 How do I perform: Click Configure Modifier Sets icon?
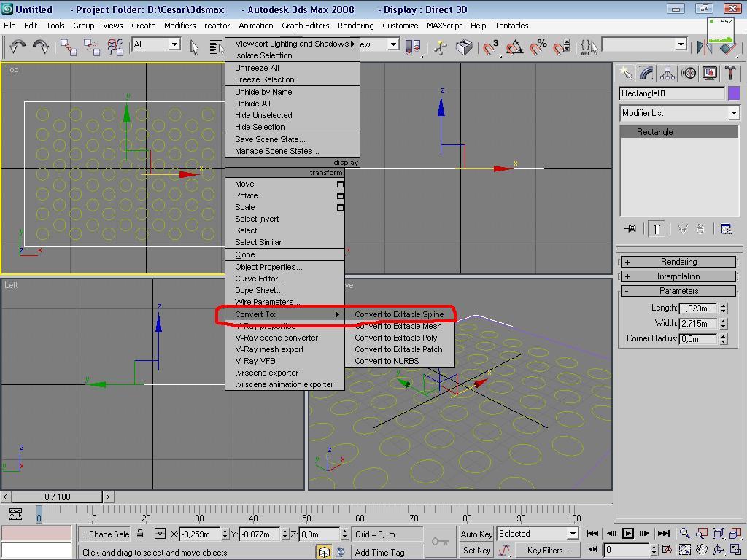[727, 229]
